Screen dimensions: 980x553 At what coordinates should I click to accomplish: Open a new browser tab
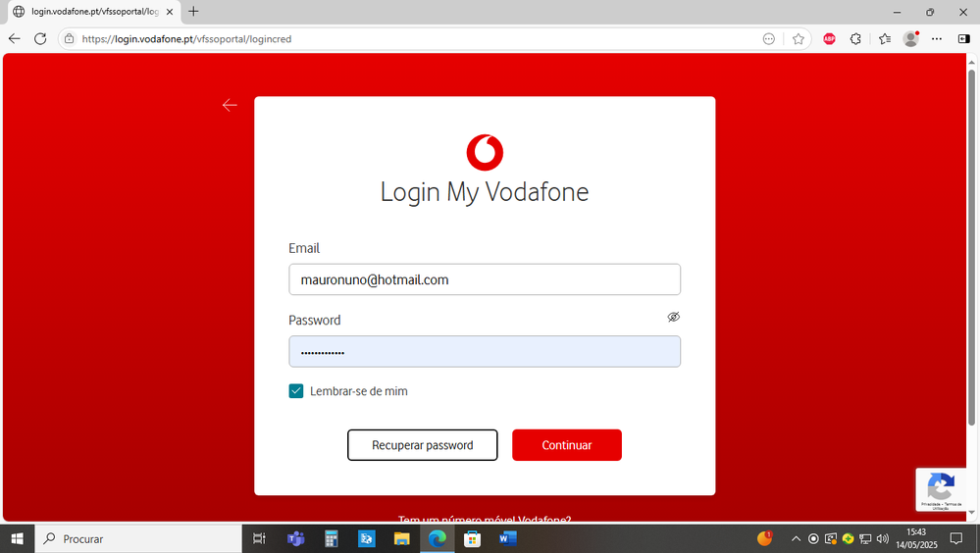click(194, 11)
